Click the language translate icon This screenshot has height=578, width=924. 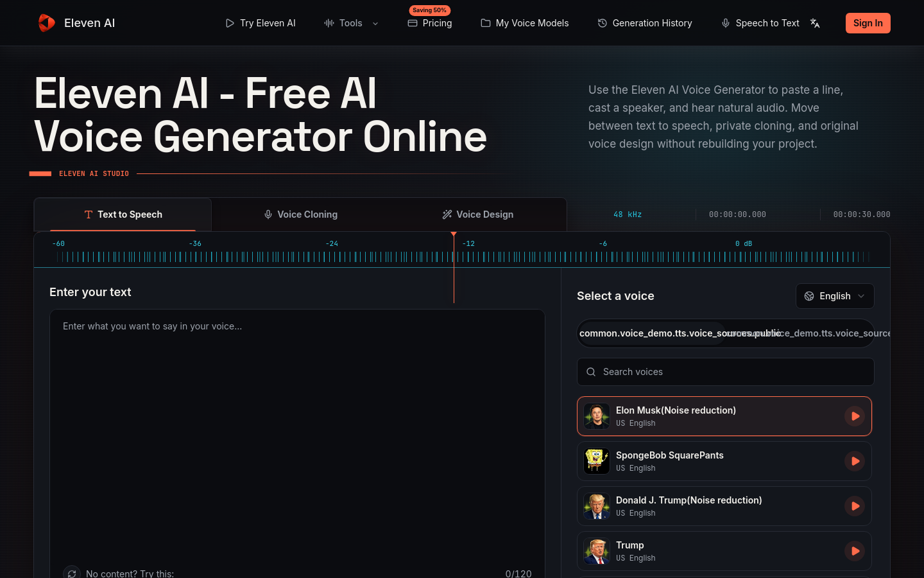[x=815, y=23]
